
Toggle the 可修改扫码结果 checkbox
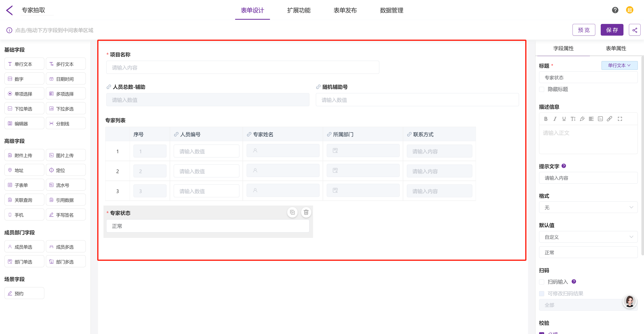pos(542,294)
